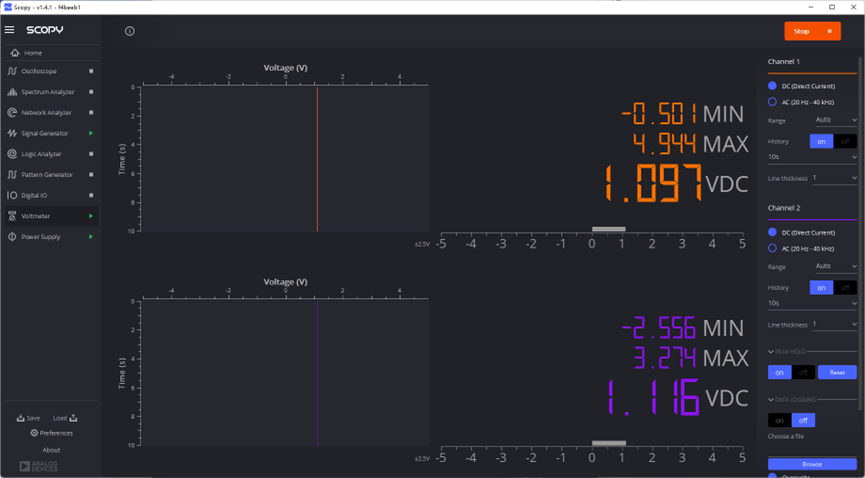Click Channel 1 1.097 VDC reading
Viewport: 865px width, 478px height.
pyautogui.click(x=676, y=184)
